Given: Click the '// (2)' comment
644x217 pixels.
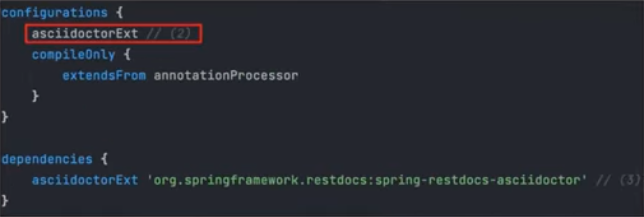Looking at the screenshot, I should pyautogui.click(x=169, y=34).
